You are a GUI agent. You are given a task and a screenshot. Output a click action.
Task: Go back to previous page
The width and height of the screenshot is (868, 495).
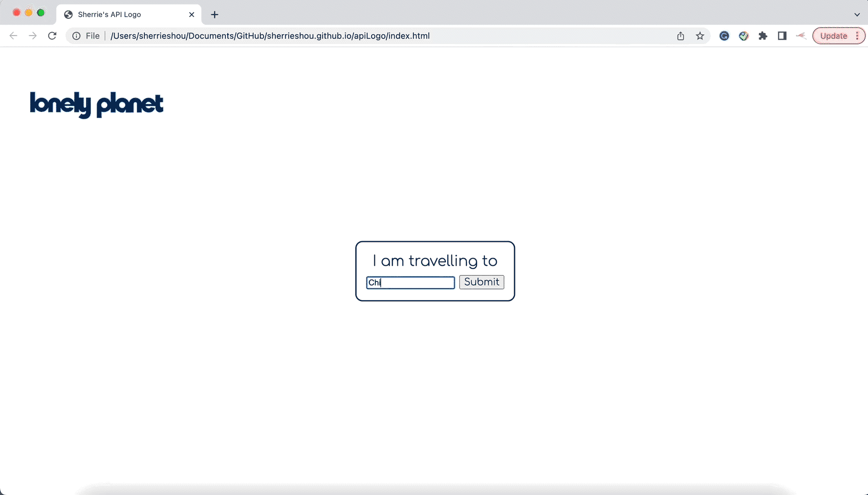13,36
